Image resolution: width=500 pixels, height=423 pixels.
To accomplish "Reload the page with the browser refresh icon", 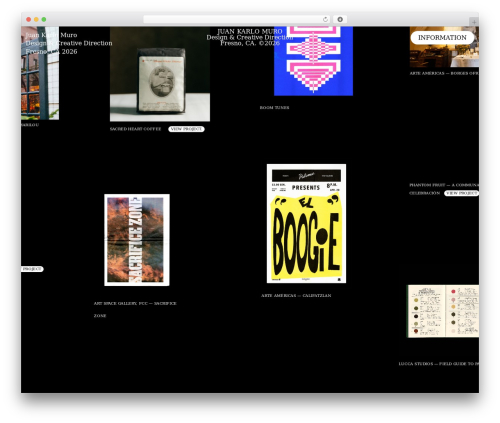I will 325,19.
